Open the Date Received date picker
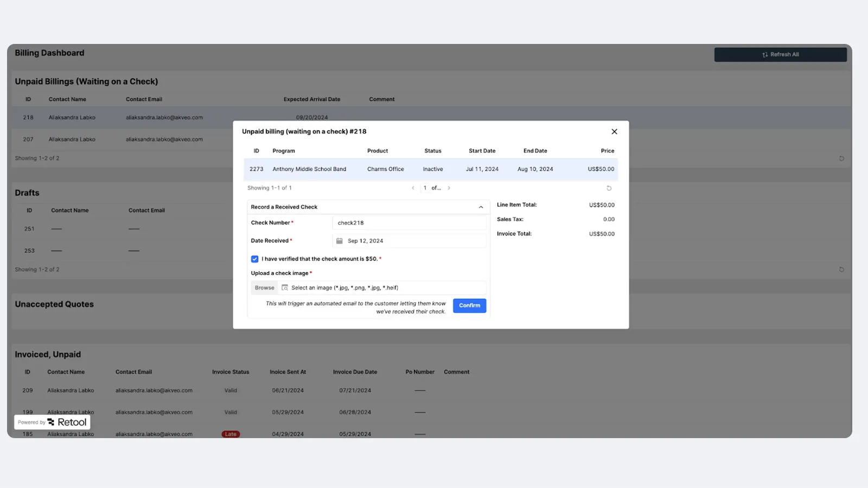The image size is (868, 488). [x=409, y=241]
